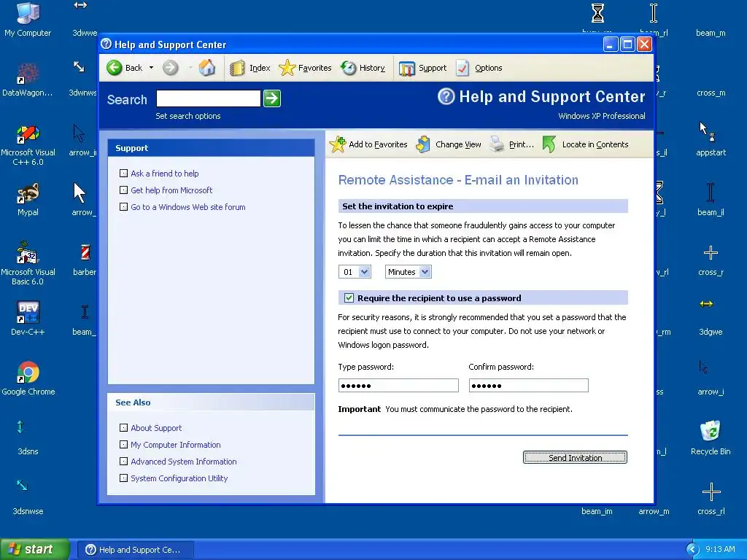Open the Minutes time unit dropdown
This screenshot has width=747, height=560.
coord(409,272)
